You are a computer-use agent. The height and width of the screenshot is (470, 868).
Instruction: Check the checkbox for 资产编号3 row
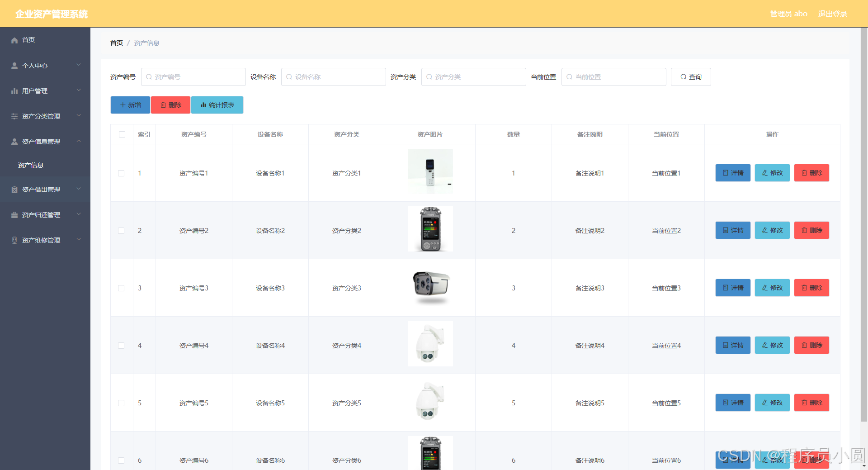[121, 288]
